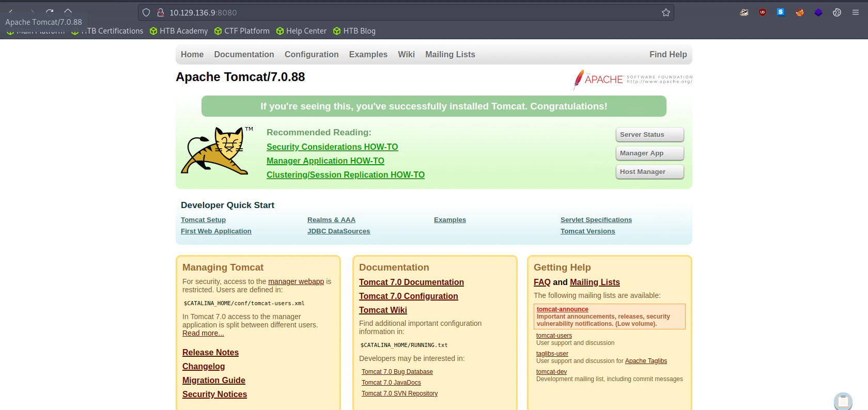This screenshot has height=410, width=868.
Task: Click the browser home arrow icon
Action: [x=68, y=11]
